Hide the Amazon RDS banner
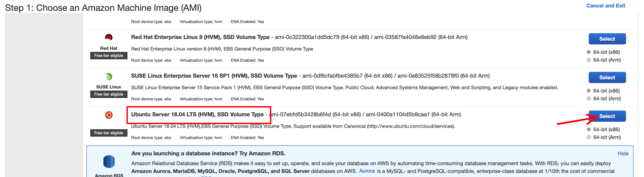The width and height of the screenshot is (644, 177). point(623,153)
